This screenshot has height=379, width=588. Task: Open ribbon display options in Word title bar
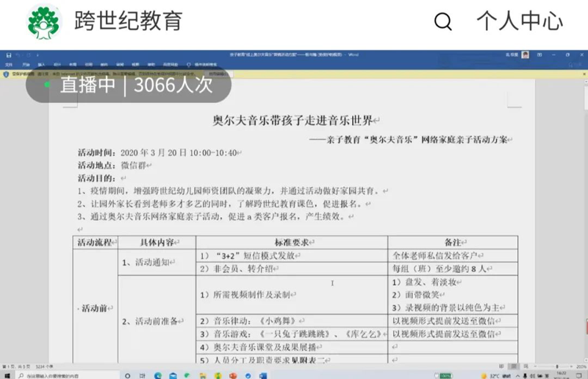(x=539, y=55)
